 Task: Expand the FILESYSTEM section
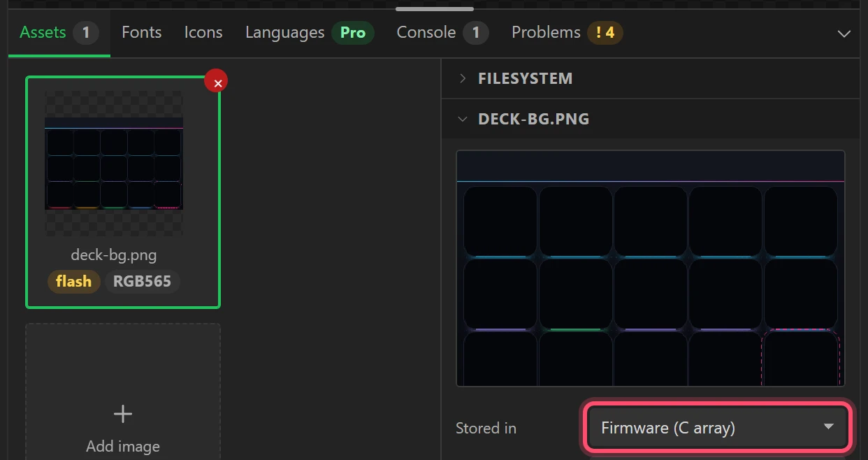[x=651, y=78]
